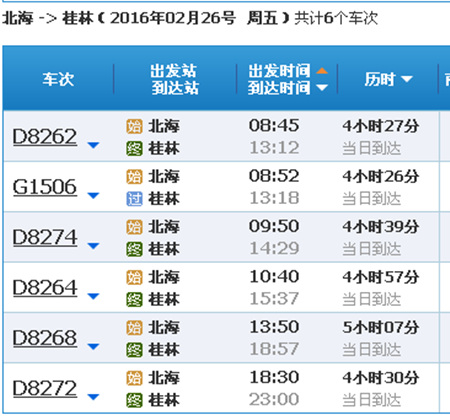Sort by arrival time with white down arrow

pos(322,88)
